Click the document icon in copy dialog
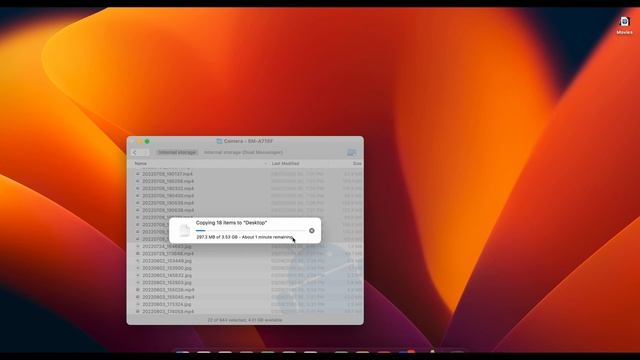 click(184, 231)
